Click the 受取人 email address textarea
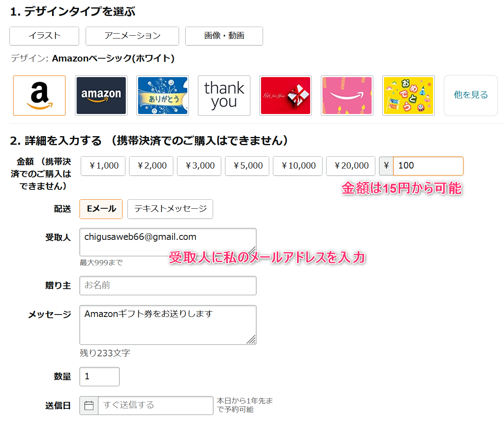This screenshot has width=504, height=424. click(x=168, y=242)
